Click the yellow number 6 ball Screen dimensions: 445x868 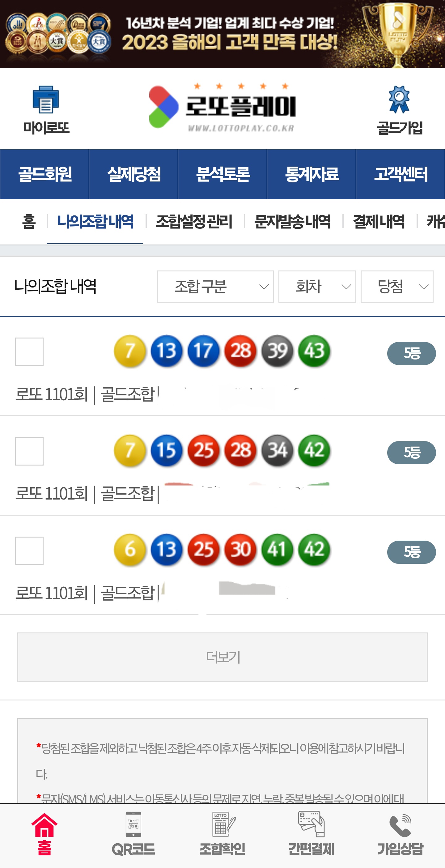pyautogui.click(x=130, y=550)
